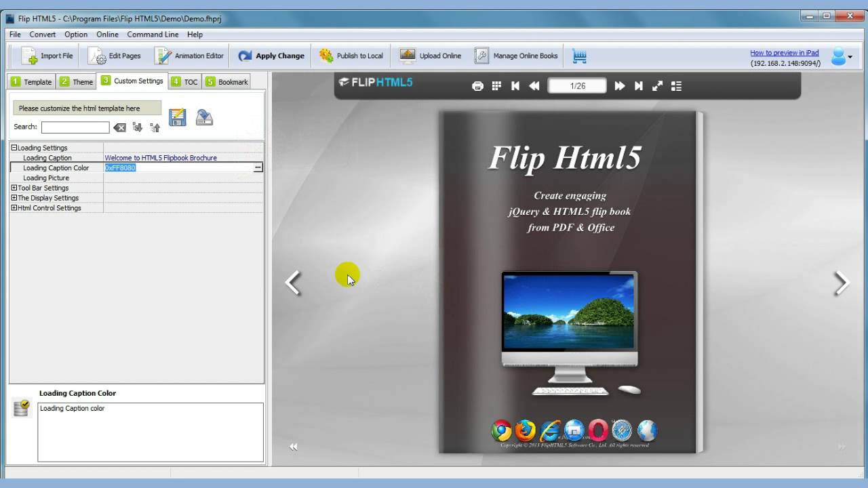Select the Custom Settings tab
The image size is (868, 488).
pos(132,81)
